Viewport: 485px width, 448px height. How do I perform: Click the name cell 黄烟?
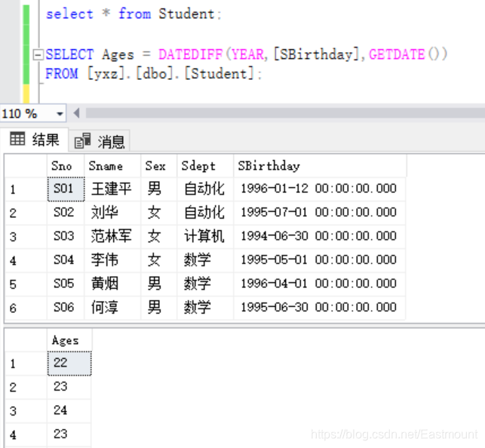(x=112, y=284)
